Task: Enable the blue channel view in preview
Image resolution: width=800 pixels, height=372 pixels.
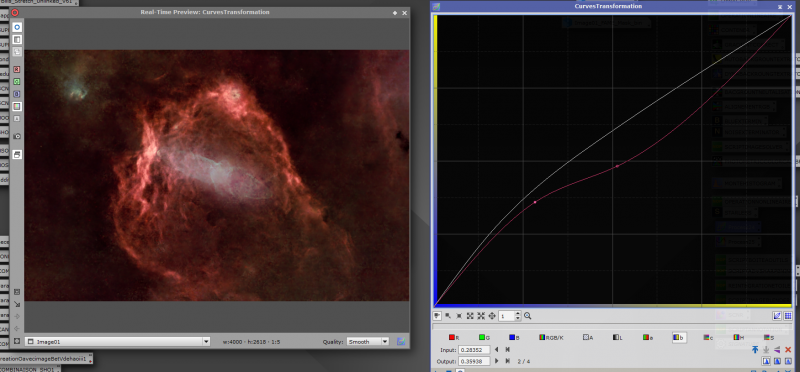Action: point(17,94)
